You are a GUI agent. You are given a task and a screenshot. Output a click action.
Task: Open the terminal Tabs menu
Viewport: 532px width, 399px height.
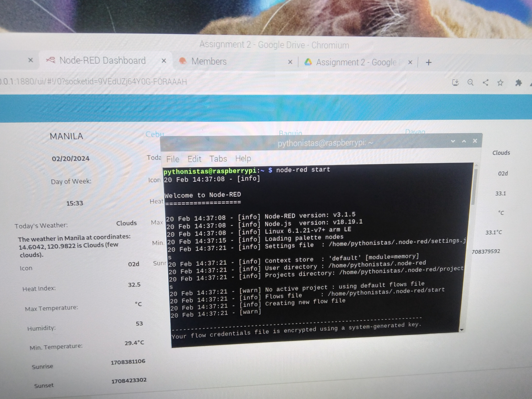218,158
